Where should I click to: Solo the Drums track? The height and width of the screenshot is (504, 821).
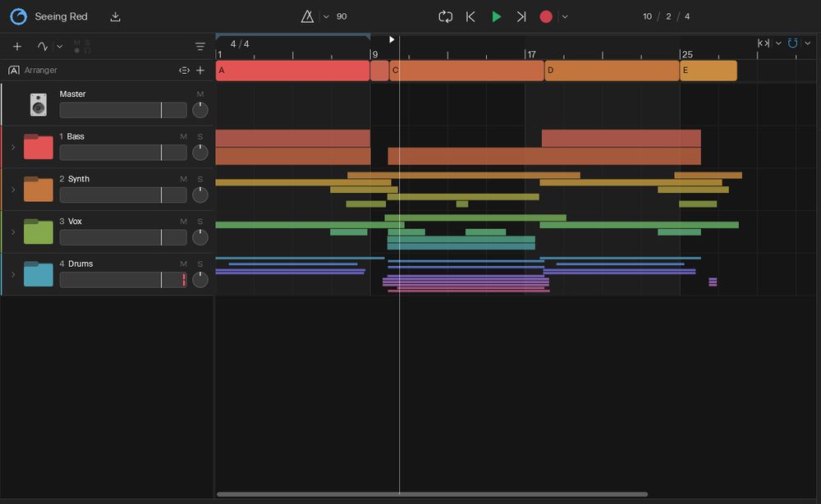pos(200,263)
